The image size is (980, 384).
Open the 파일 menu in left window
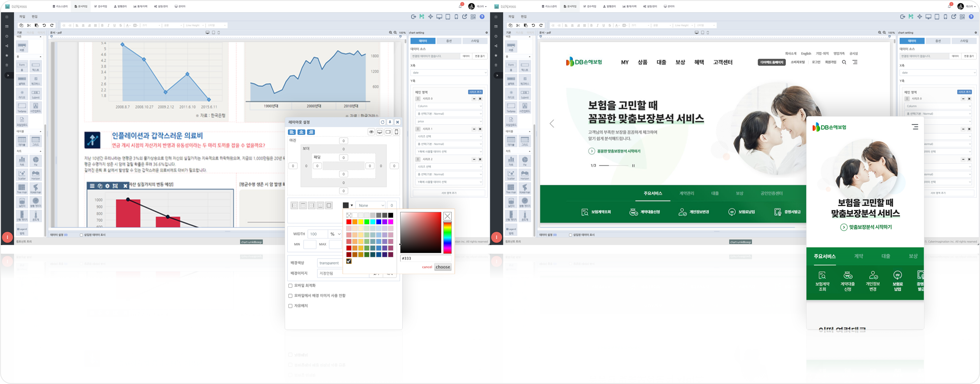click(x=22, y=17)
